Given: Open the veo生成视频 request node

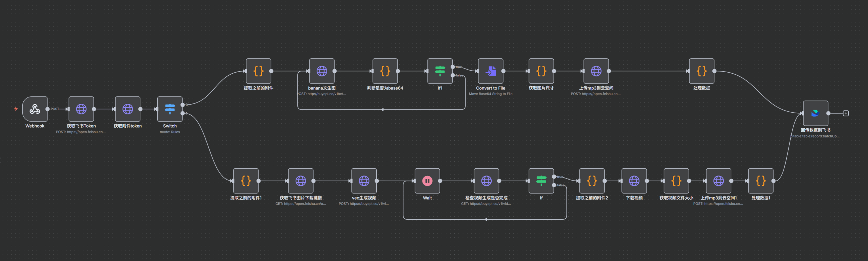Looking at the screenshot, I should click(x=364, y=181).
